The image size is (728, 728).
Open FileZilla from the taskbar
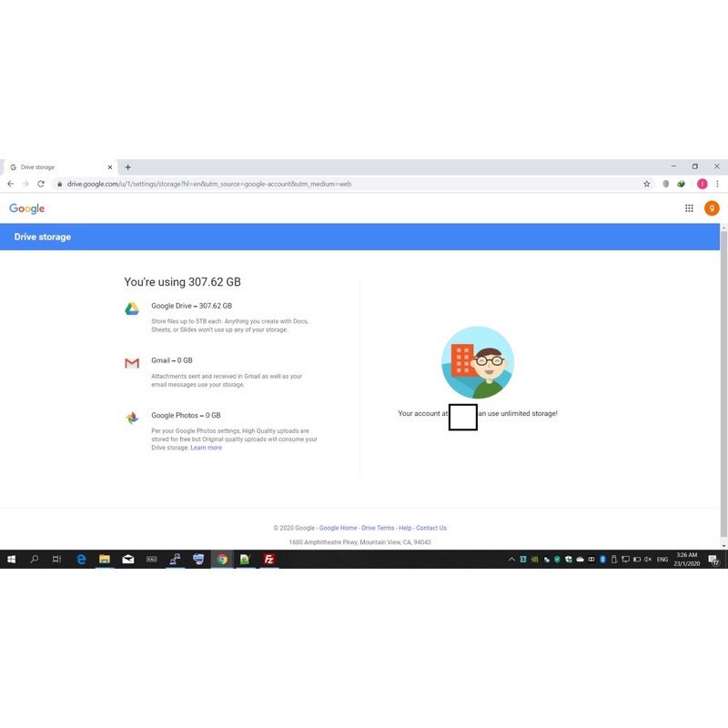point(268,560)
